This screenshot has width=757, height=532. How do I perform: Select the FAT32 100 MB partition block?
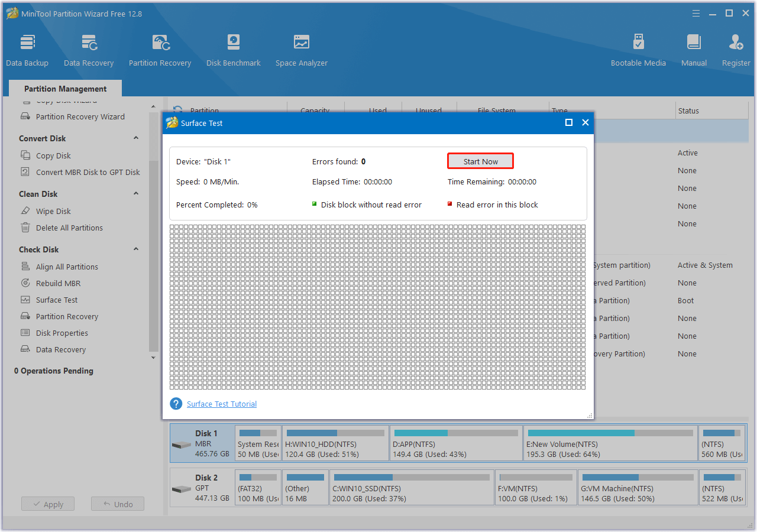click(258, 487)
